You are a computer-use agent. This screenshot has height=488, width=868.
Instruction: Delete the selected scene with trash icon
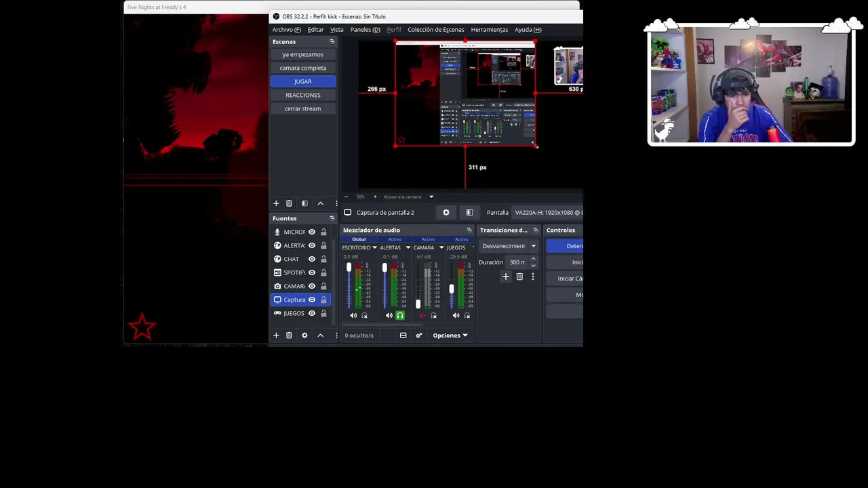289,203
